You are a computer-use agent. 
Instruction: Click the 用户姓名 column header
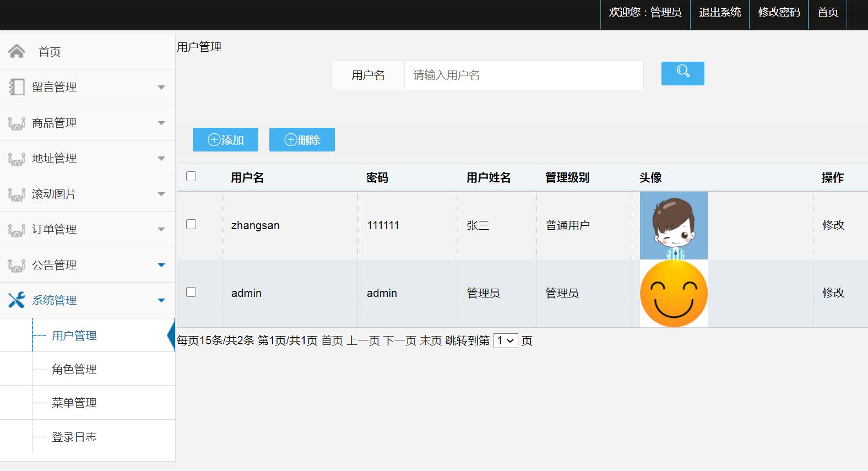point(489,177)
